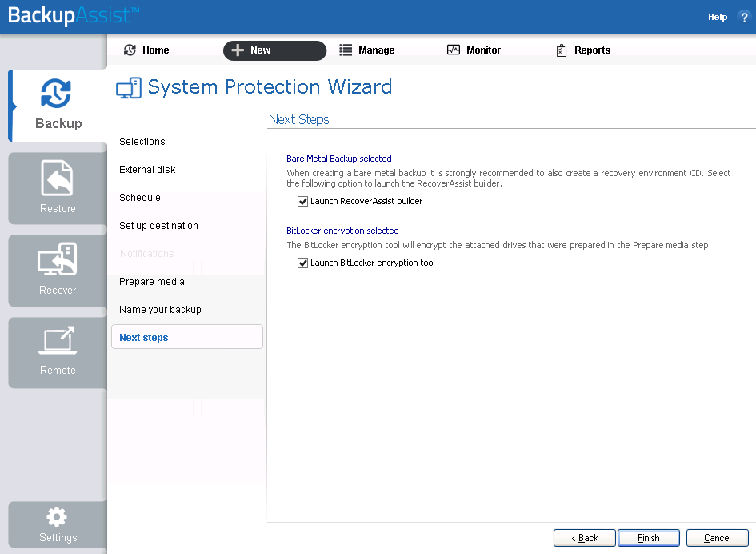Click the 'Launch RecoverAssist builder' label
This screenshot has height=554, width=756.
[366, 201]
